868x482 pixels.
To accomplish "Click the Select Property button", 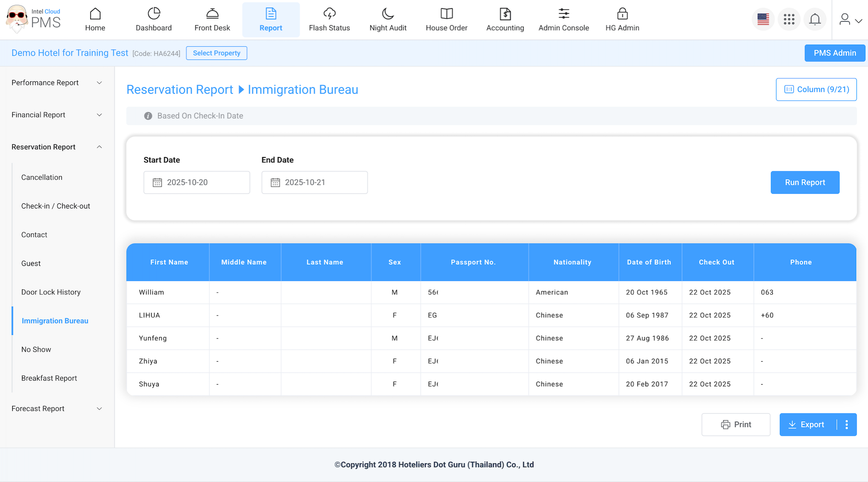I will pos(216,53).
